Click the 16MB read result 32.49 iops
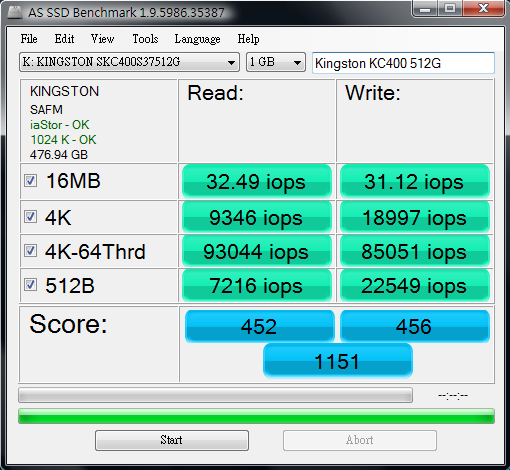 click(257, 182)
